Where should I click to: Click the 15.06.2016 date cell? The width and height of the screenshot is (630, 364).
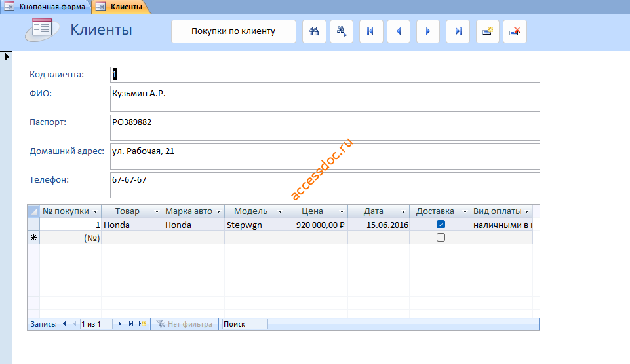pyautogui.click(x=378, y=225)
